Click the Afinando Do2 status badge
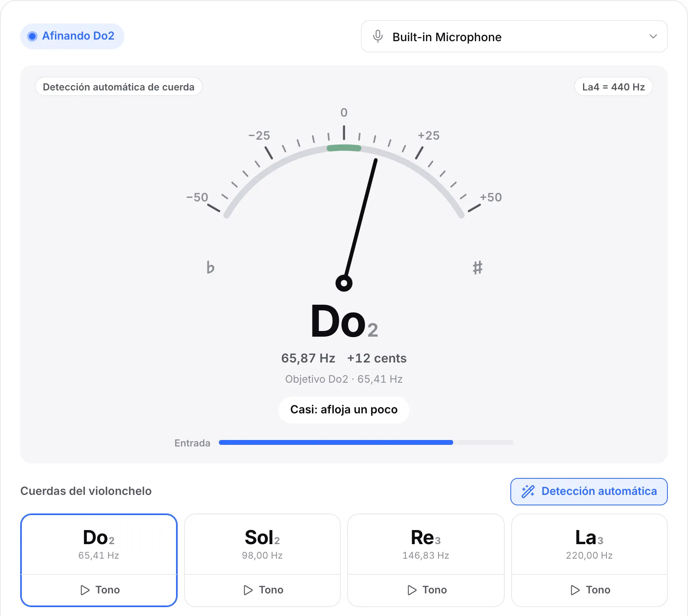 coord(72,36)
